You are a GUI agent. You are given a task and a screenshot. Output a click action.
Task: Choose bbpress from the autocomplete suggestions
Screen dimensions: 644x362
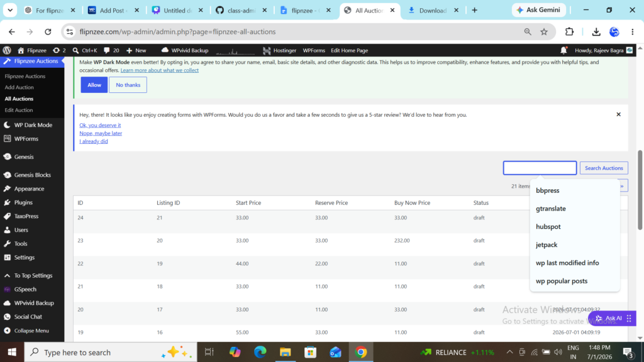pos(575,190)
